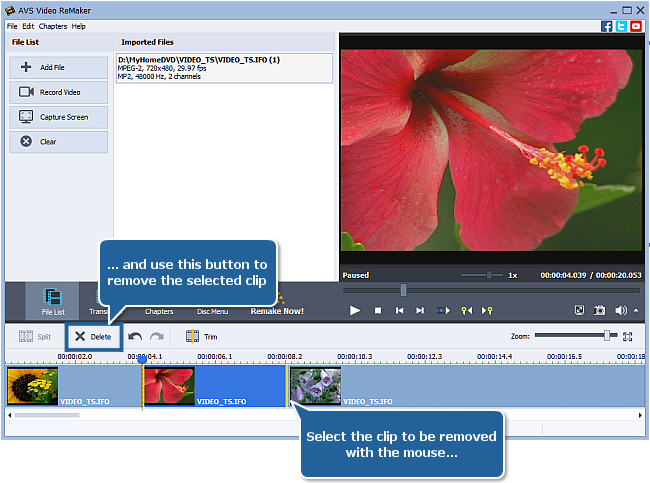This screenshot has width=650, height=483.
Task: Open the YouTube icon link
Action: click(x=635, y=27)
